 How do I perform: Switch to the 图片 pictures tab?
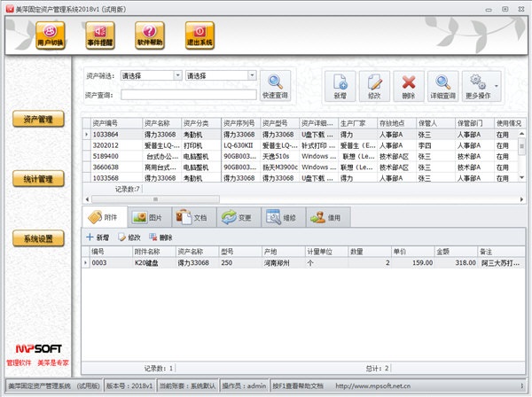point(147,216)
